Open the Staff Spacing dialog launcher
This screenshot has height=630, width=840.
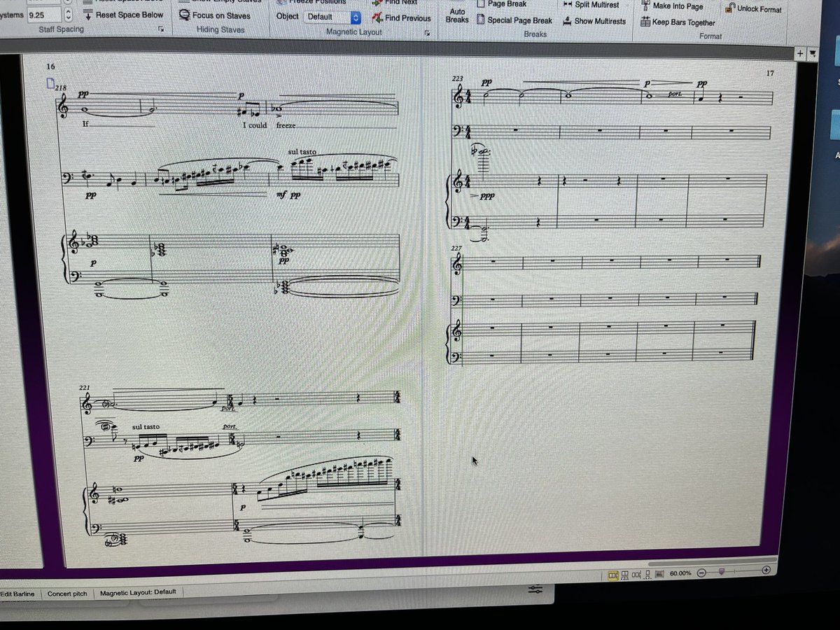tap(161, 29)
